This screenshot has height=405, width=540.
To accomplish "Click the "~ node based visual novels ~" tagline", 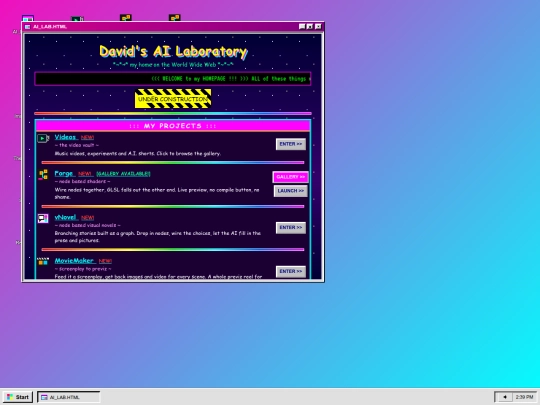I will 87,225.
